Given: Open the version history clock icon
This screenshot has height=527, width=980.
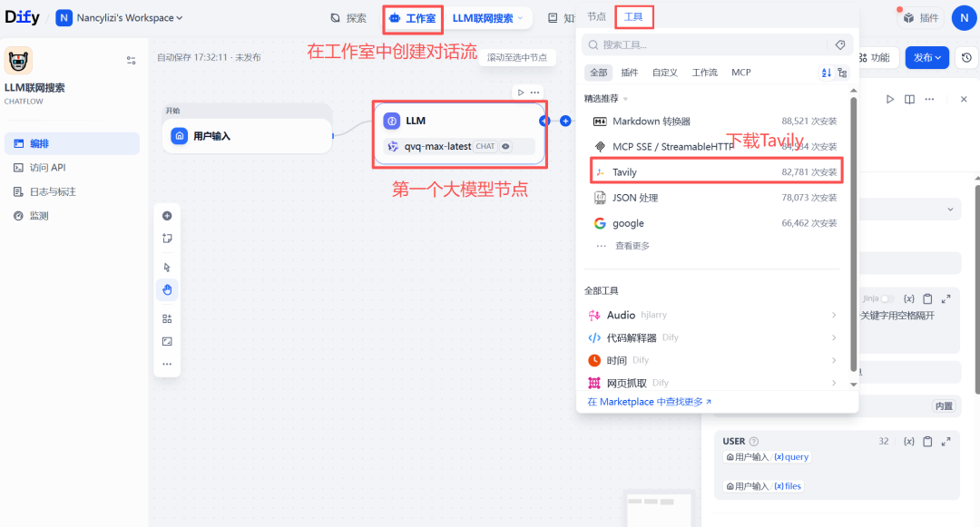Looking at the screenshot, I should pyautogui.click(x=966, y=57).
